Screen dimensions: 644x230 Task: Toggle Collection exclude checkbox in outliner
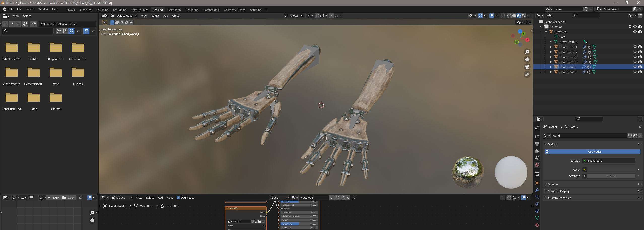630,27
